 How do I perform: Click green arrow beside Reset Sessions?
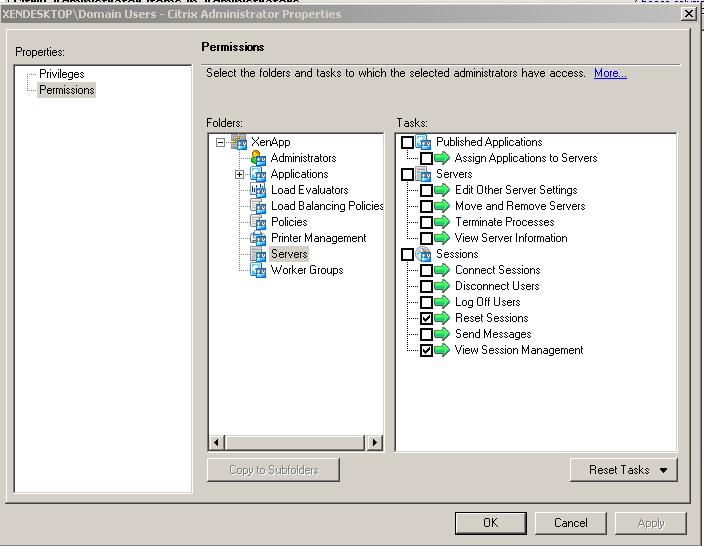coord(442,318)
